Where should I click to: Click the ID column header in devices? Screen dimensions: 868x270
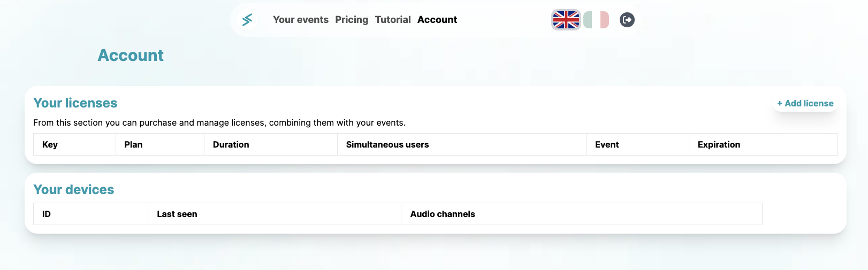[x=47, y=214]
